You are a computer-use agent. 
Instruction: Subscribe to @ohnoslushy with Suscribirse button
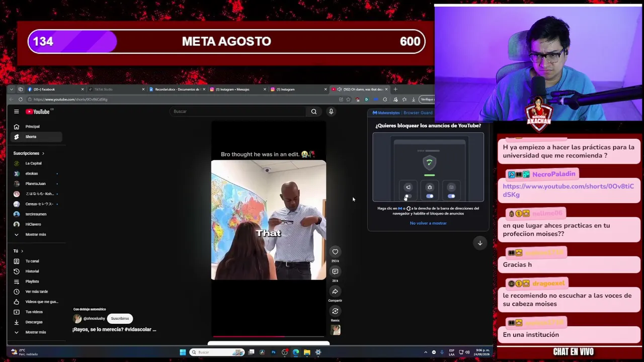(x=120, y=318)
